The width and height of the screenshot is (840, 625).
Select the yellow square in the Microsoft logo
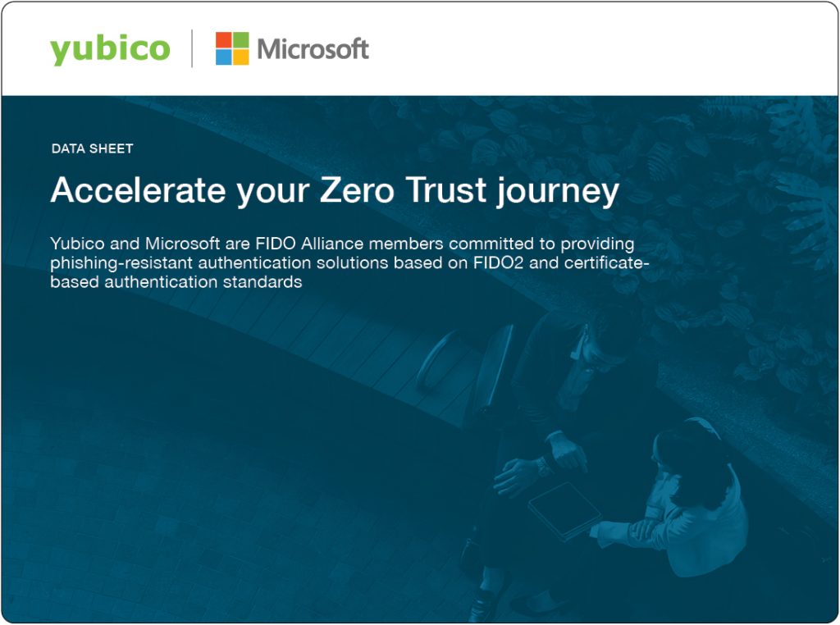(x=241, y=57)
